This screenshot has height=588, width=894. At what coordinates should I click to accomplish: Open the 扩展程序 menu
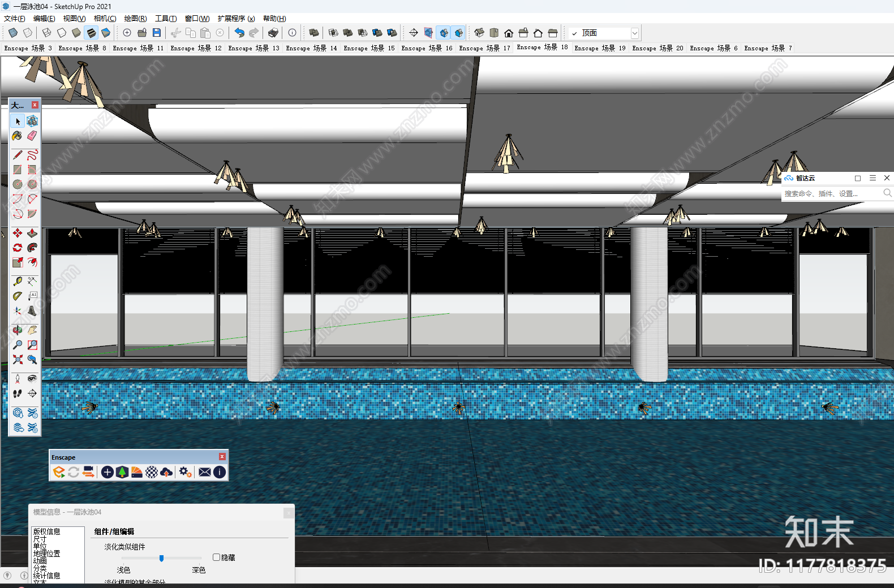[x=236, y=19]
